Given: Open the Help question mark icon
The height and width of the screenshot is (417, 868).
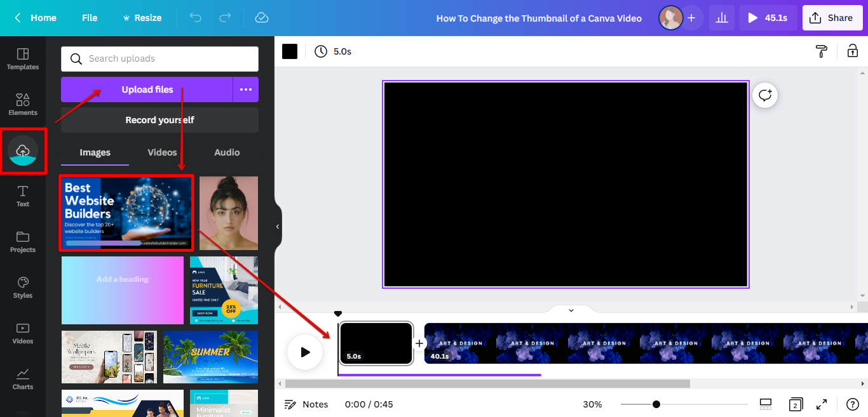Looking at the screenshot, I should pos(852,404).
